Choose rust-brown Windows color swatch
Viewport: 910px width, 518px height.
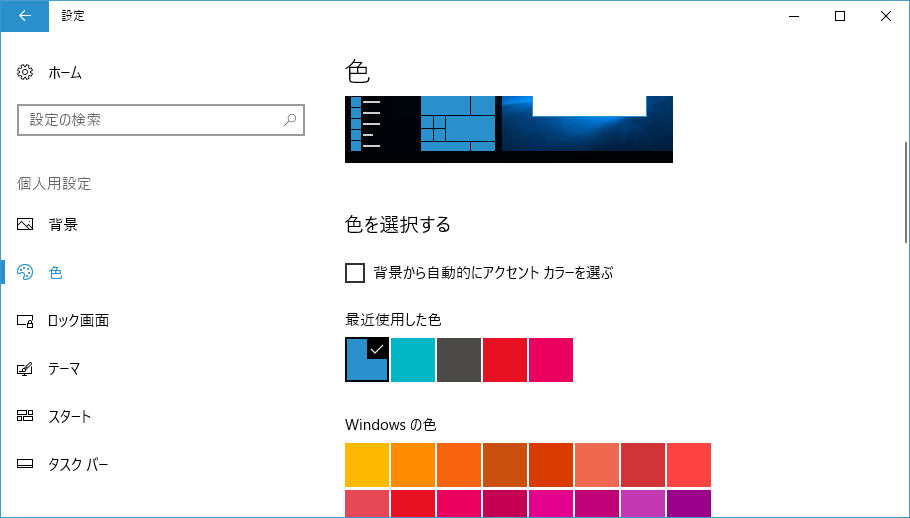tap(505, 465)
